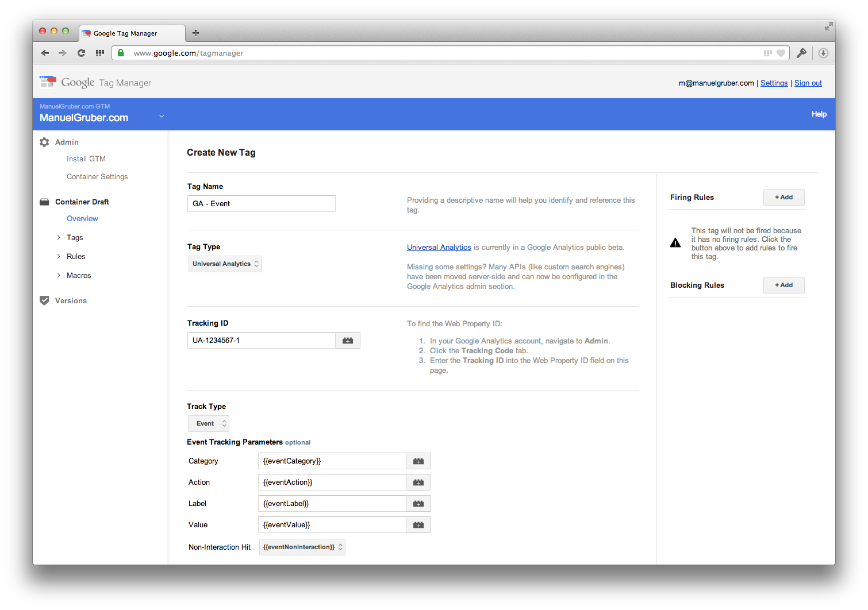This screenshot has width=868, height=610.
Task: Click the Rules label in sidebar
Action: pyautogui.click(x=76, y=256)
